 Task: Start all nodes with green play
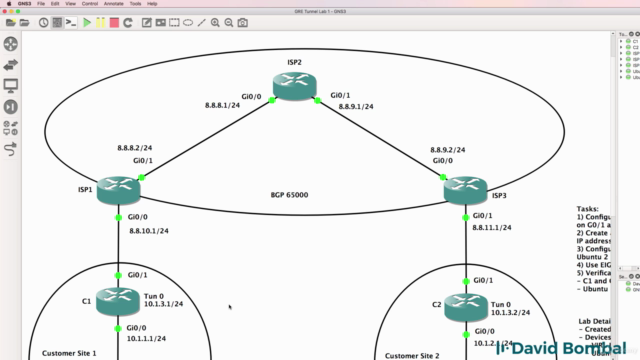click(87, 23)
